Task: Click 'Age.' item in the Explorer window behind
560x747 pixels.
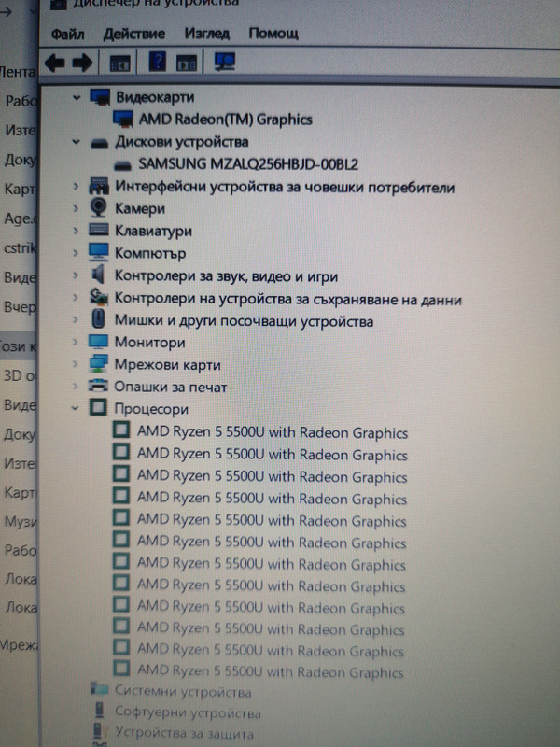Action: (21, 218)
